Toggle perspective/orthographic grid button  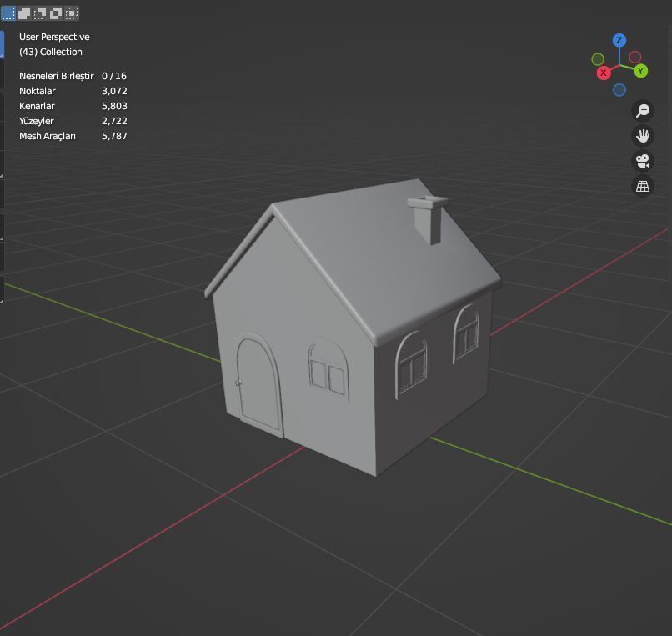[x=643, y=186]
